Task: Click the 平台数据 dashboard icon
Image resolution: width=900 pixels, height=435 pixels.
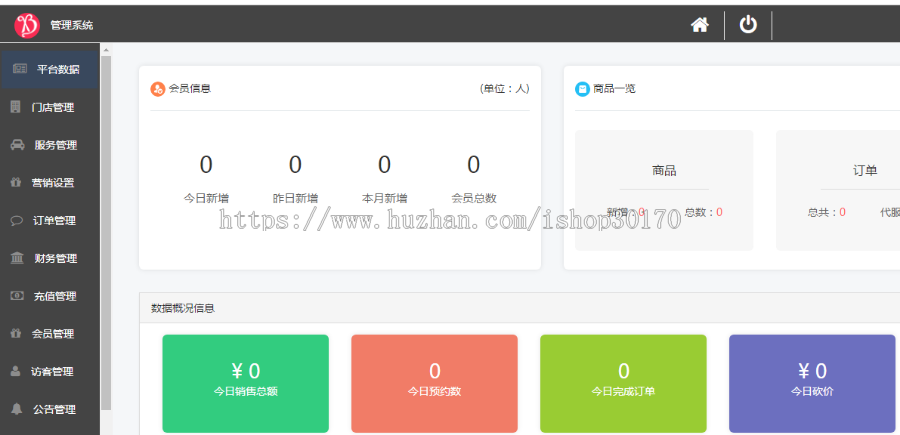Action: 20,69
